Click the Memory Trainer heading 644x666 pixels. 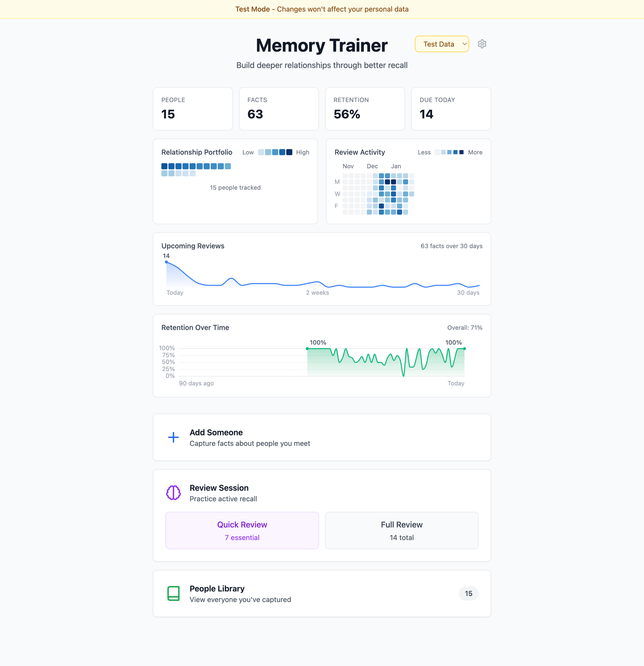click(x=322, y=45)
